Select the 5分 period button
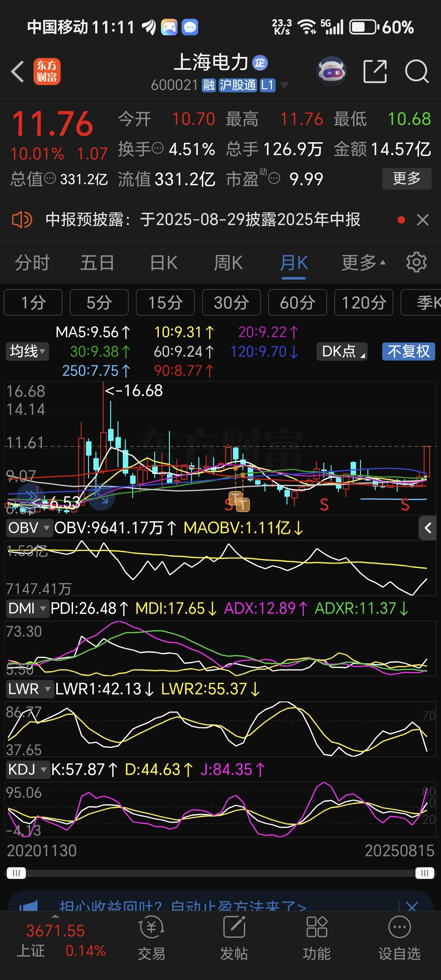This screenshot has height=980, width=441. tap(99, 302)
